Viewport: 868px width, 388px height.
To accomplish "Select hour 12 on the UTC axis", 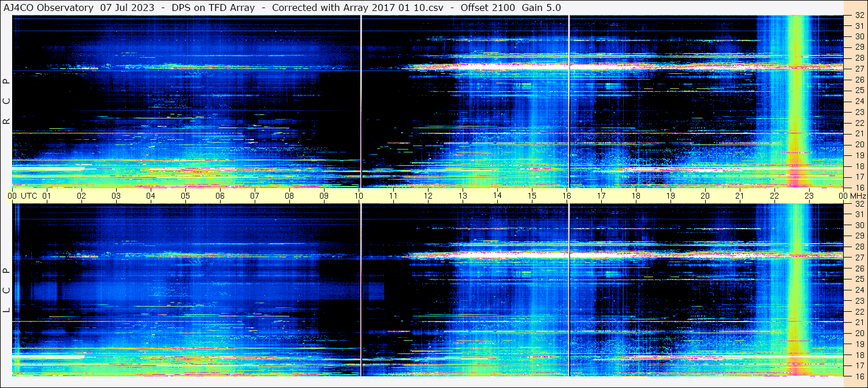I will click(x=428, y=196).
